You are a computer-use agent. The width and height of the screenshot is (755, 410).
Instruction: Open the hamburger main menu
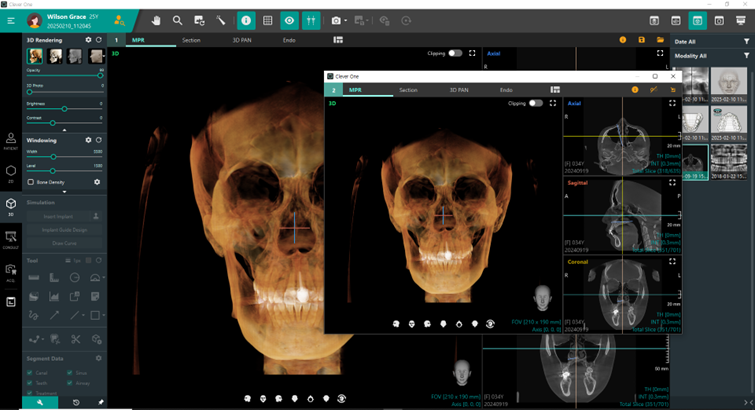coord(11,19)
